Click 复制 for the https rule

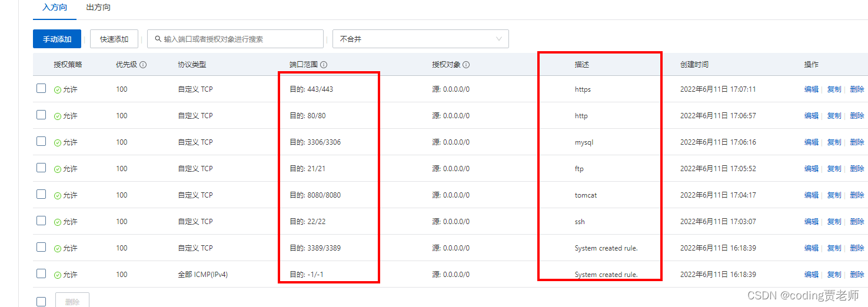tap(834, 89)
